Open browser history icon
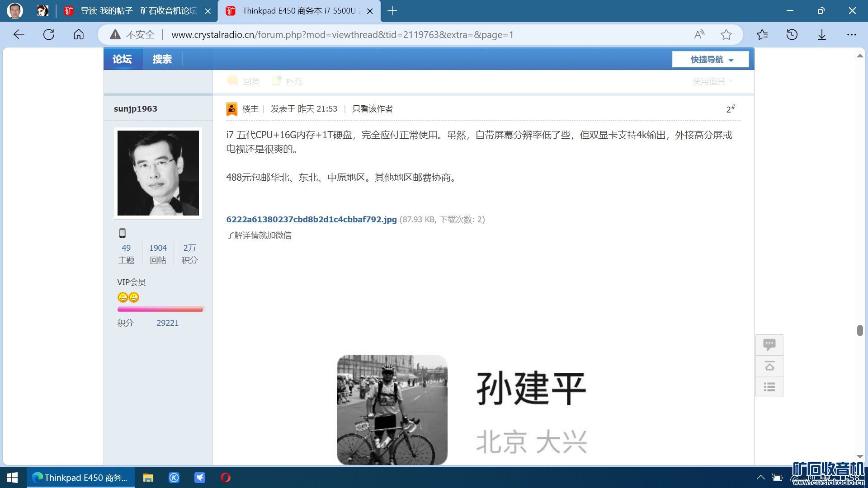 [792, 35]
